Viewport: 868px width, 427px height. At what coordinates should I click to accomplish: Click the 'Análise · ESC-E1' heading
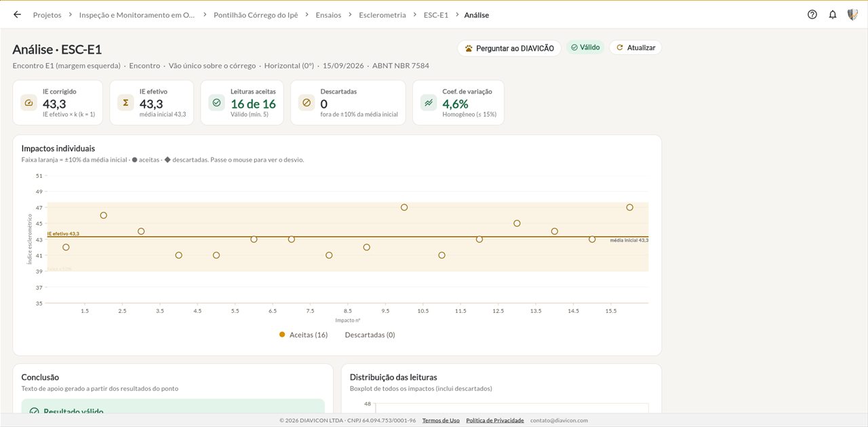pos(57,49)
